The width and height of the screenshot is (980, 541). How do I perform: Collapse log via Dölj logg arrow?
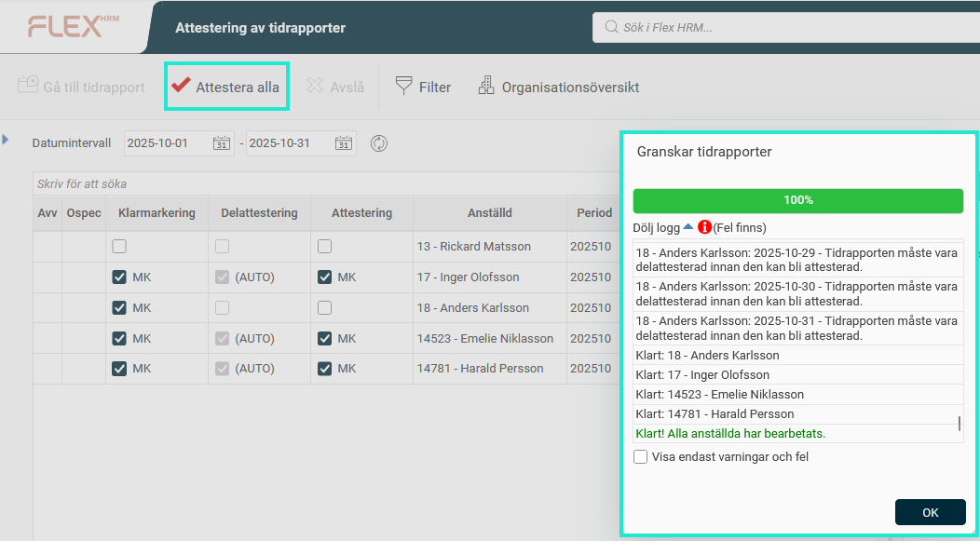point(687,227)
